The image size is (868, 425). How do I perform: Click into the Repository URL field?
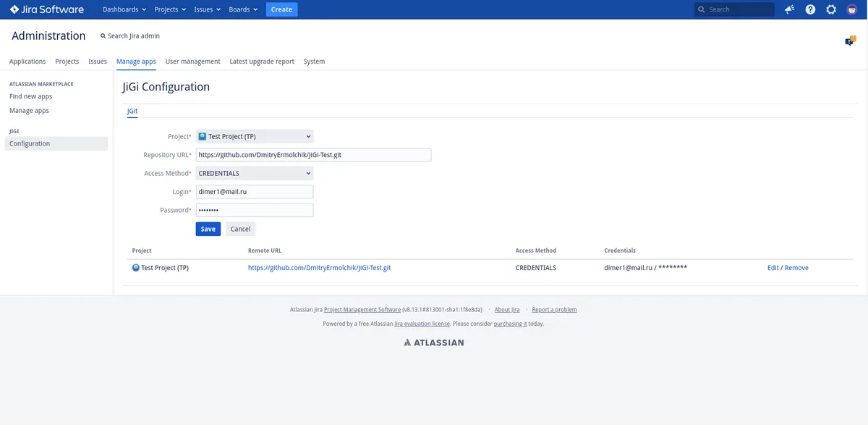(313, 154)
